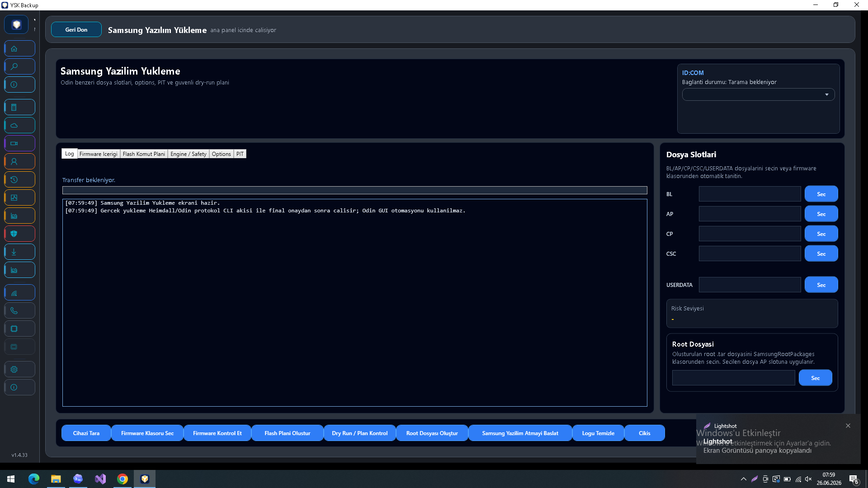The height and width of the screenshot is (488, 868).
Task: Focus the Root Dosyasi file path field
Action: pyautogui.click(x=733, y=378)
